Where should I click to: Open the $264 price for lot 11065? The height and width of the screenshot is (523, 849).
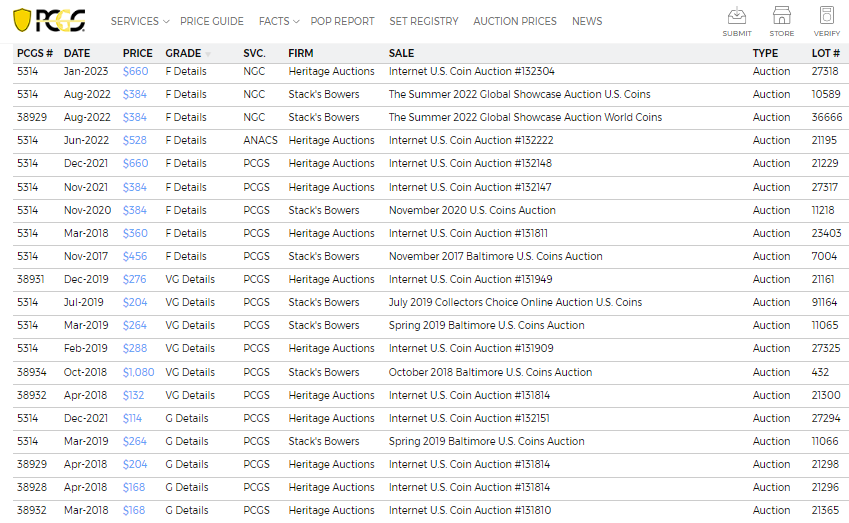click(135, 325)
